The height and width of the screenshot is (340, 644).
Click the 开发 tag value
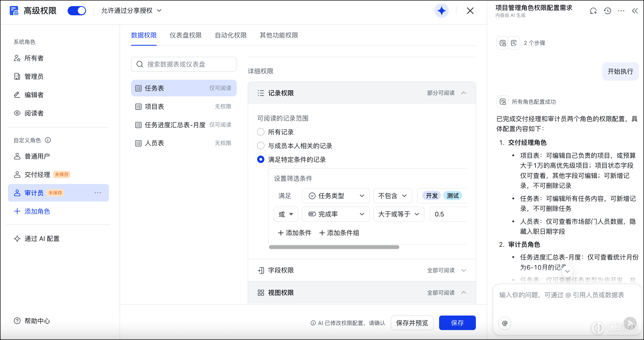click(x=432, y=196)
